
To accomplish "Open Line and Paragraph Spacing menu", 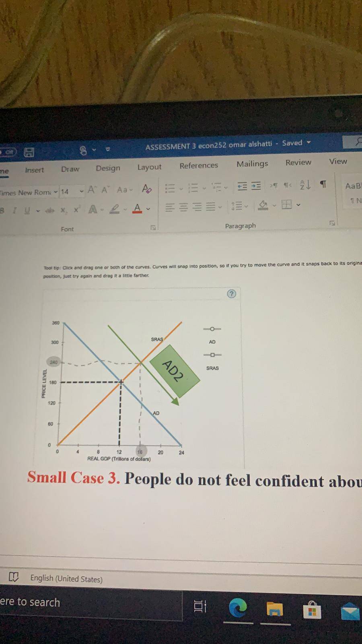I will [x=237, y=206].
